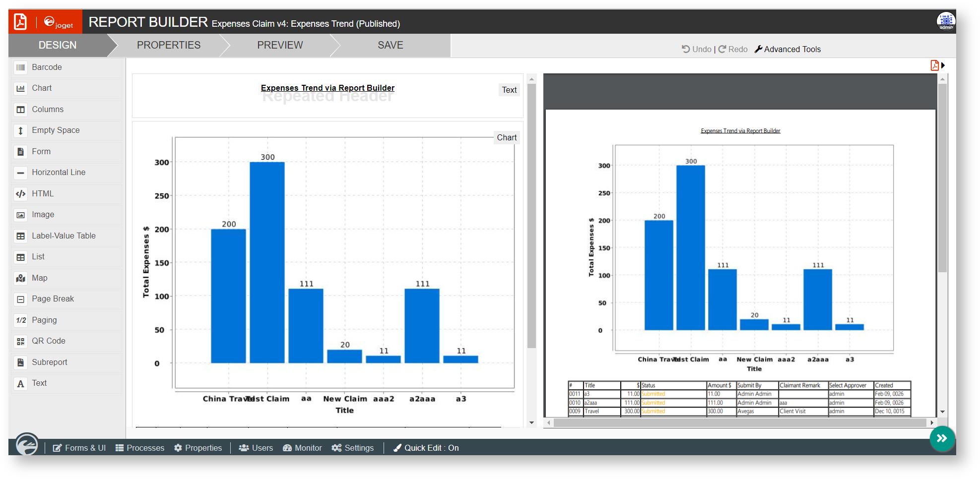980x479 pixels.
Task: Click the Map element icon
Action: coord(20,278)
